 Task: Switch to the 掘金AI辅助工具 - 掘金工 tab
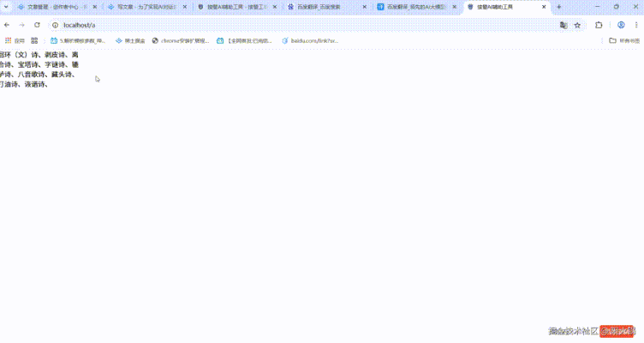(236, 7)
